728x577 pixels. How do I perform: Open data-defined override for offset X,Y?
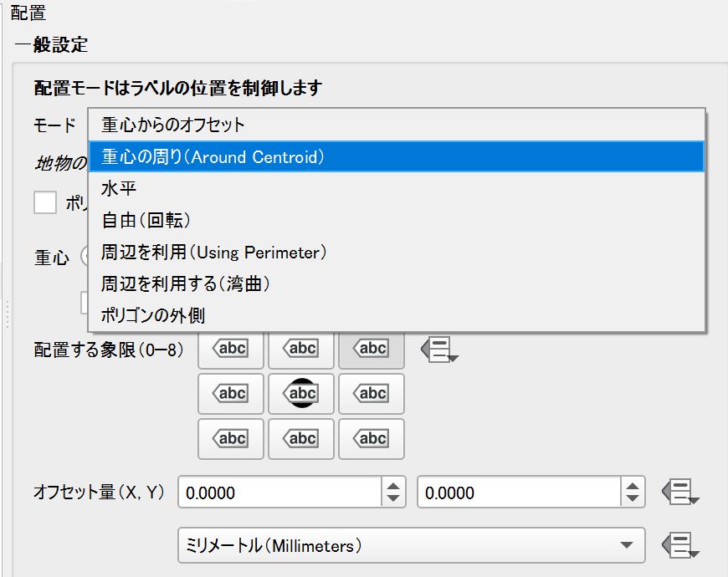(x=680, y=492)
